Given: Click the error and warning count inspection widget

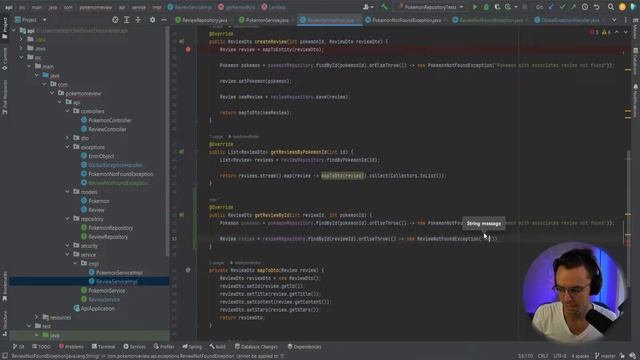Looking at the screenshot, I should 600,32.
